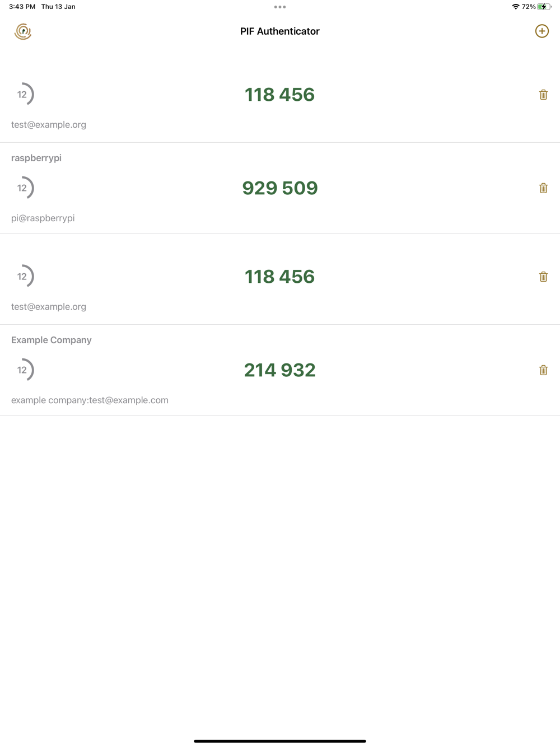Tap the raspberrypi countdown timer ring
The width and height of the screenshot is (560, 747).
point(23,188)
